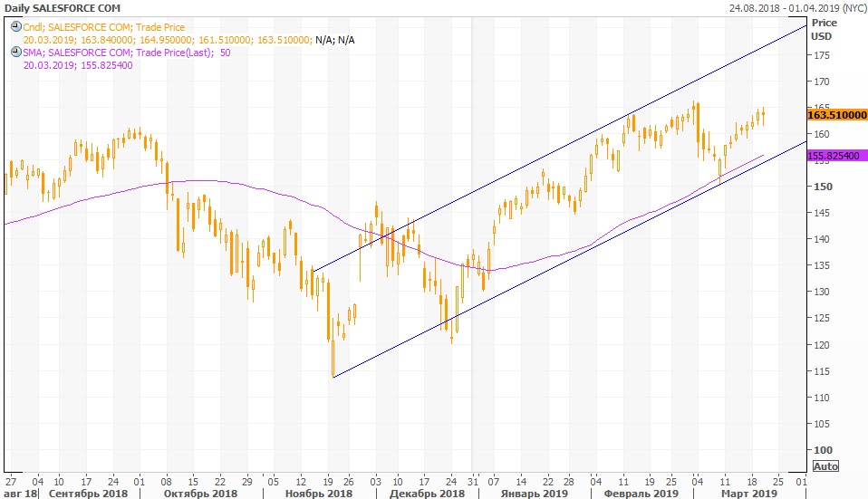Click the 100 level on the price axis
The width and height of the screenshot is (868, 499).
pos(821,450)
